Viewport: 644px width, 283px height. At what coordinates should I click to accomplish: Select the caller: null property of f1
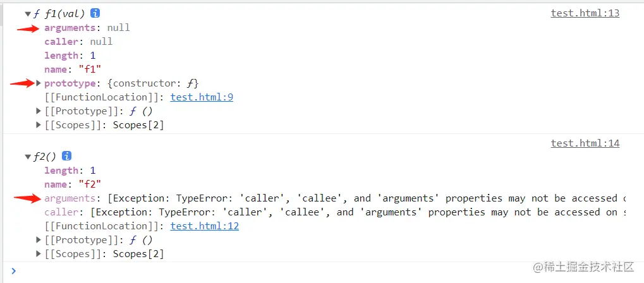78,42
